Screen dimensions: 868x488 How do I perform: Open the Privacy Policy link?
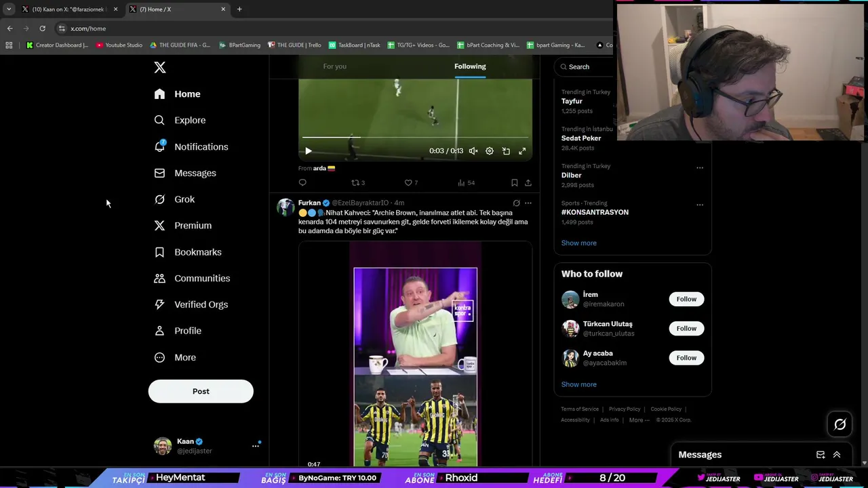[625, 409]
